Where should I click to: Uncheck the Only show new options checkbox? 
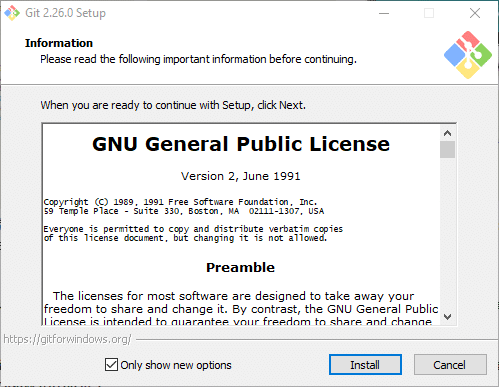tap(111, 365)
